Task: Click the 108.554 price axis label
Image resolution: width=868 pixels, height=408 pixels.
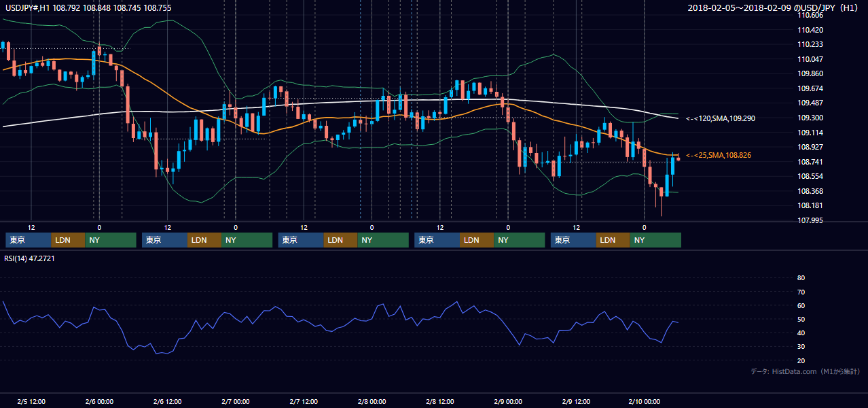Action: [811, 176]
